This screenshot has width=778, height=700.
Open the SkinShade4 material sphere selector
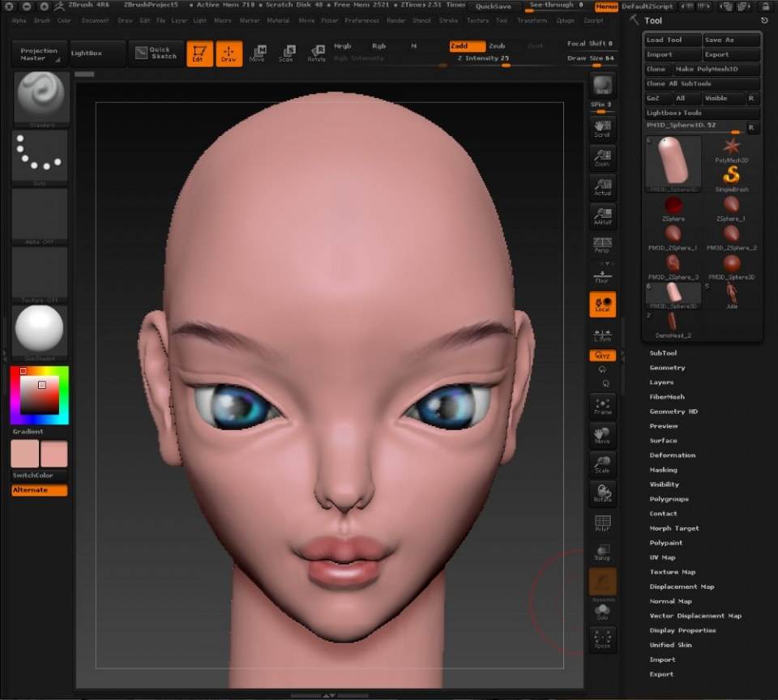[39, 331]
